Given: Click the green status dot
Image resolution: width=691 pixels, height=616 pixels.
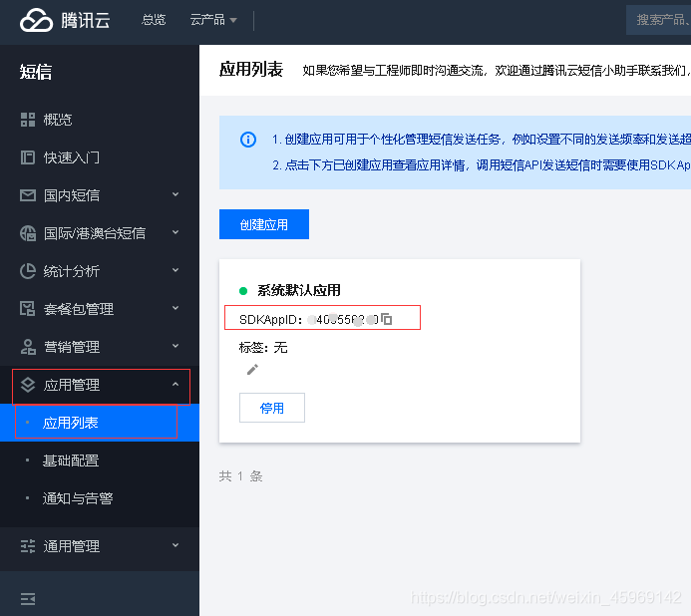Looking at the screenshot, I should click(243, 291).
